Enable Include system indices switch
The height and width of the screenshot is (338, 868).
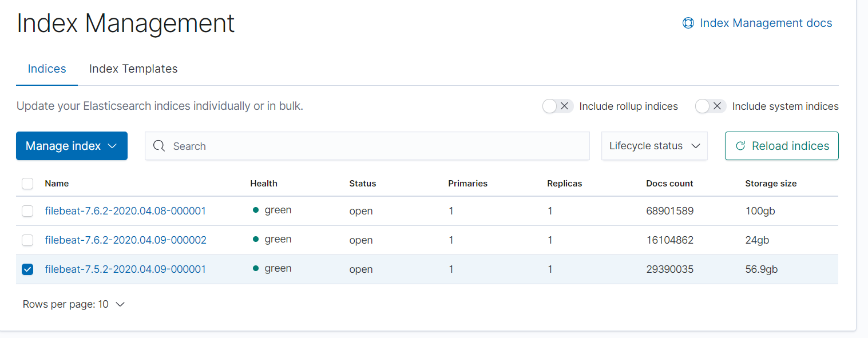point(710,106)
